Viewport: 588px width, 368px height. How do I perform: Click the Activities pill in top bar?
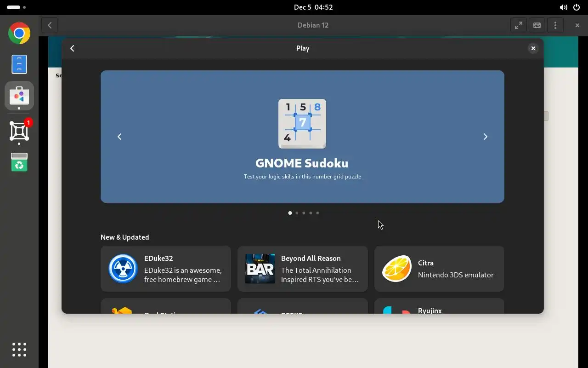point(17,7)
